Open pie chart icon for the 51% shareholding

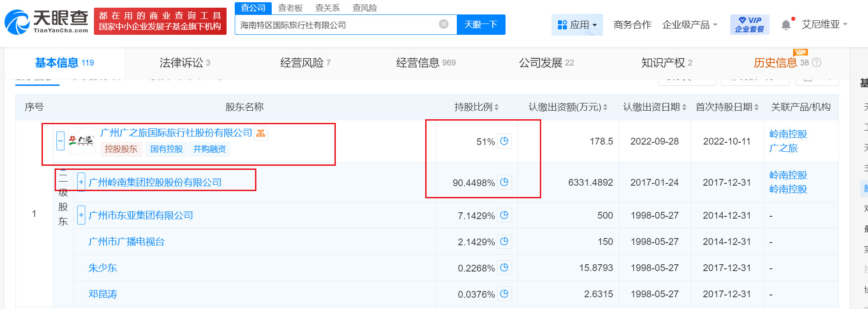coord(504,141)
